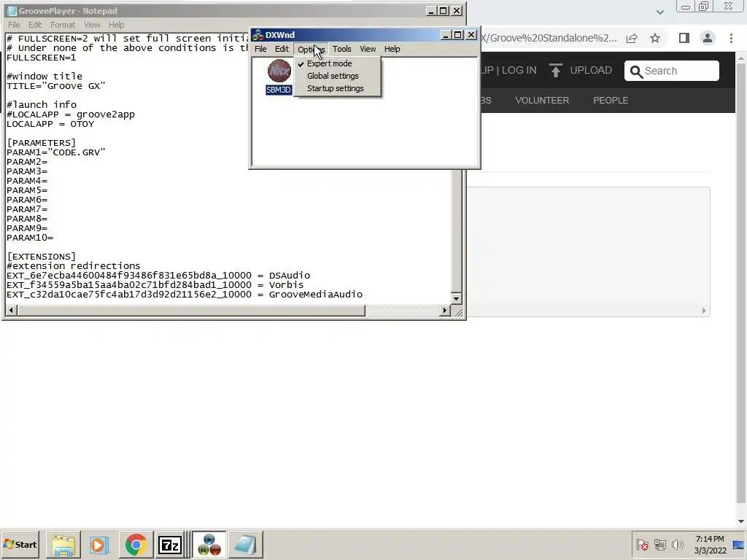Click Chrome page scrollbar down arrow
Viewport: 747px width, 560px height.
[x=741, y=521]
